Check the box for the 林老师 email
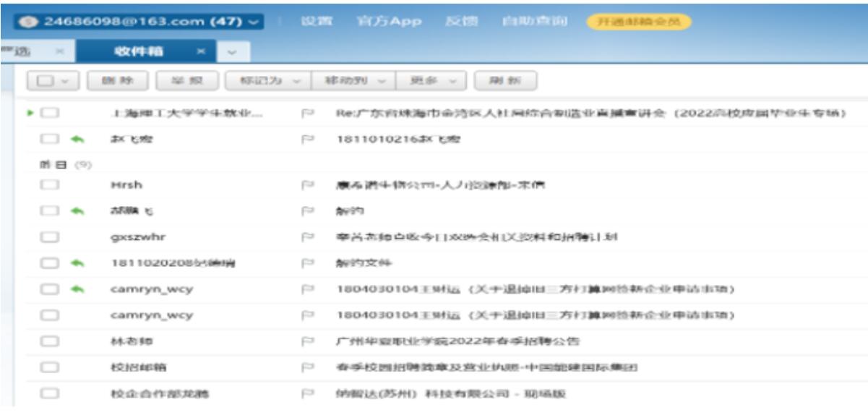Image resolution: width=868 pixels, height=418 pixels. coord(49,341)
